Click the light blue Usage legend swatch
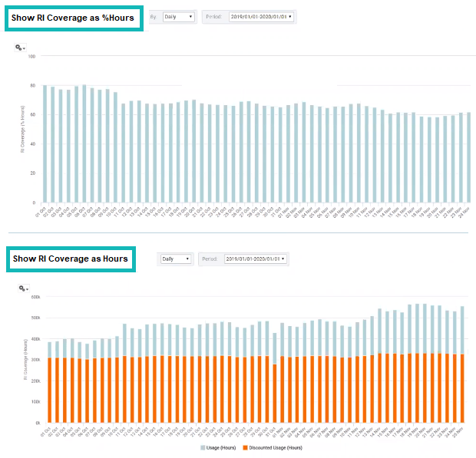 point(203,446)
